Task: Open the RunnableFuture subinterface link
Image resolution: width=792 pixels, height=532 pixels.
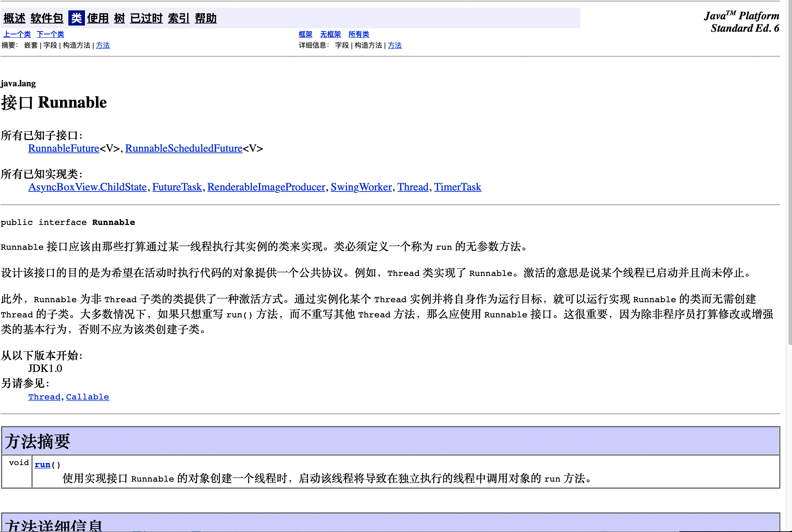Action: (64, 148)
